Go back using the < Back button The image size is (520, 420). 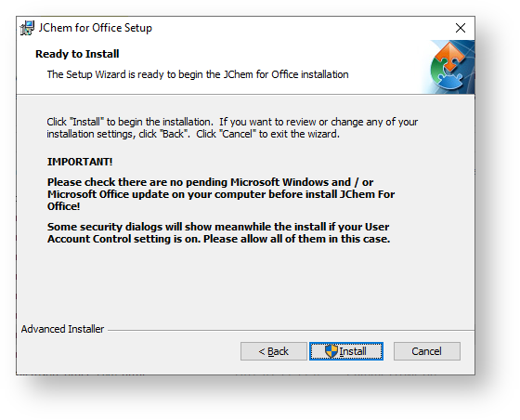[x=274, y=351]
